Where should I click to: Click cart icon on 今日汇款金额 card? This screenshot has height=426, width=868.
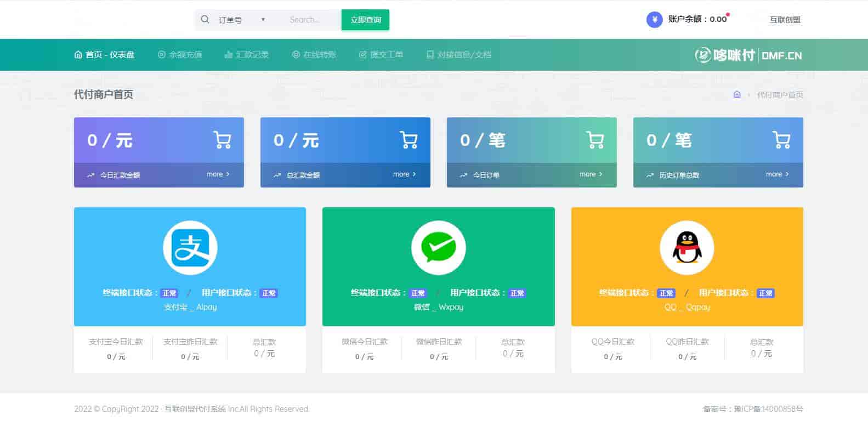222,140
